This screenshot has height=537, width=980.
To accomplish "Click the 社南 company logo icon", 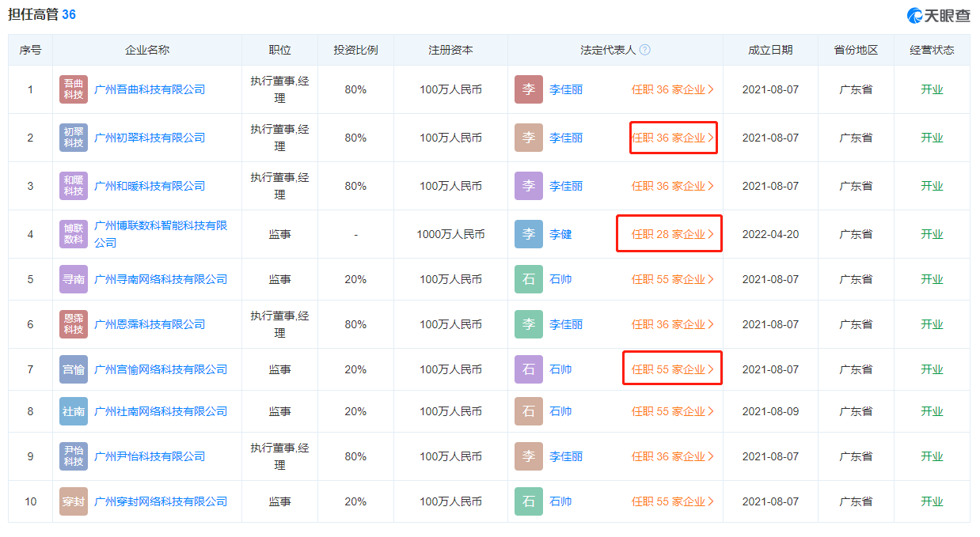I will pos(74,411).
